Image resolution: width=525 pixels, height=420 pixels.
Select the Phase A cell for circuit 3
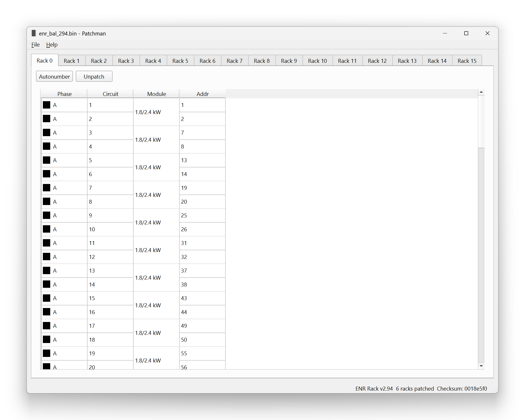click(x=64, y=133)
